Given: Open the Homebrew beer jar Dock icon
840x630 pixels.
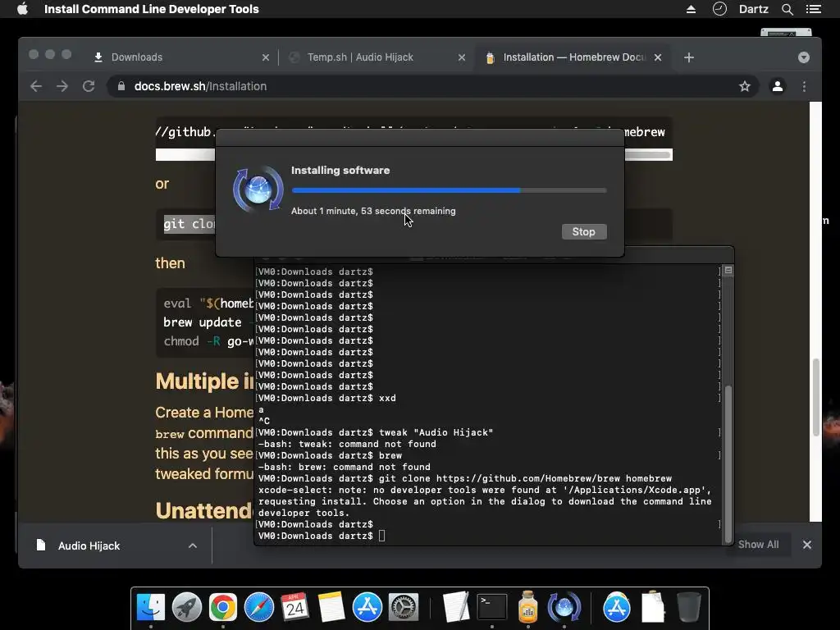Looking at the screenshot, I should click(527, 607).
